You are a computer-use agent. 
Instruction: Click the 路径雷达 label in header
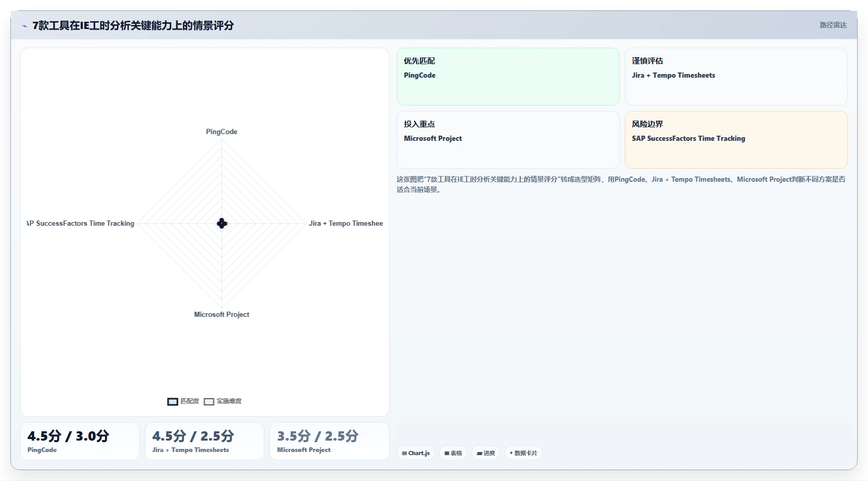(833, 25)
